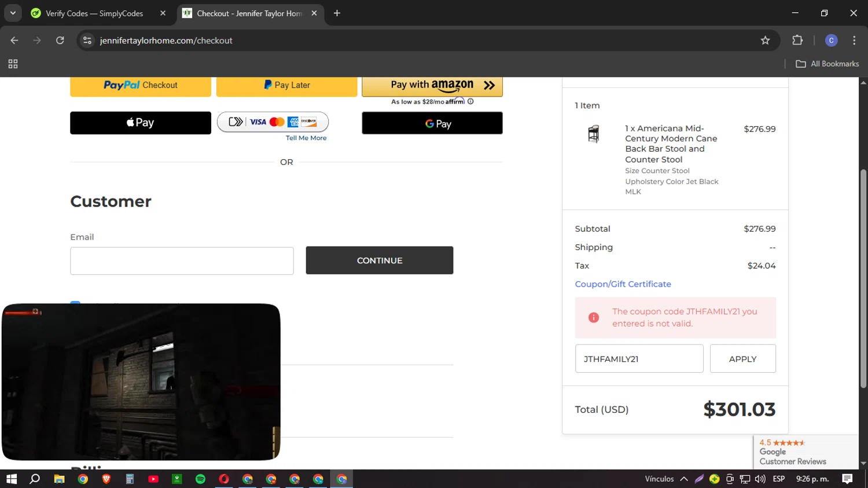The width and height of the screenshot is (868, 488).
Task: Apply the coupon code
Action: 743,359
